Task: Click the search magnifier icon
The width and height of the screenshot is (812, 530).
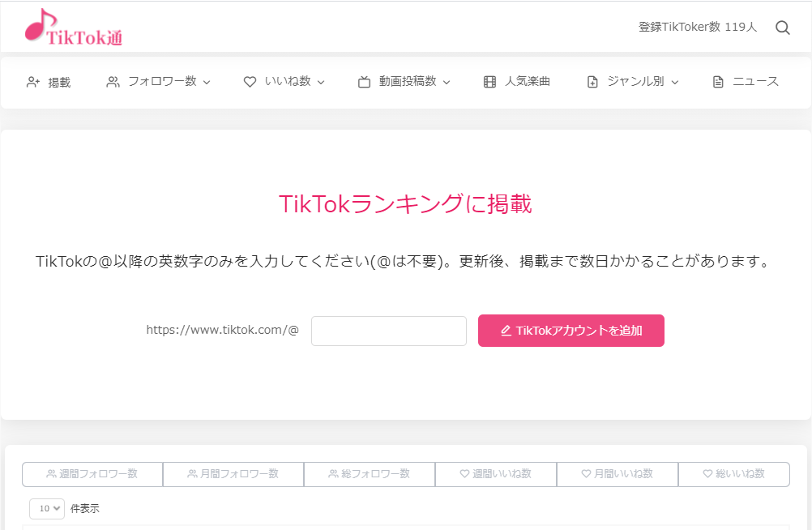Action: point(782,27)
